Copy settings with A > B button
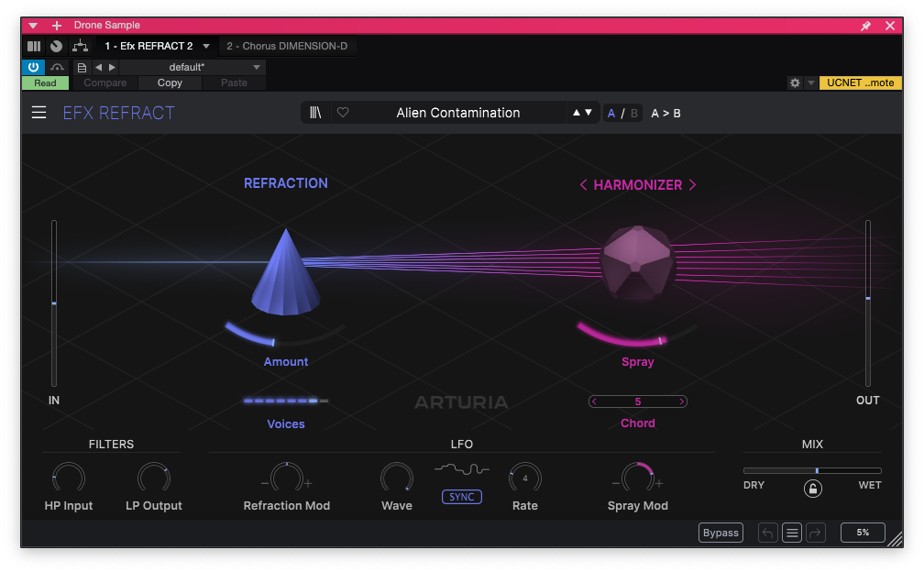 tap(665, 113)
